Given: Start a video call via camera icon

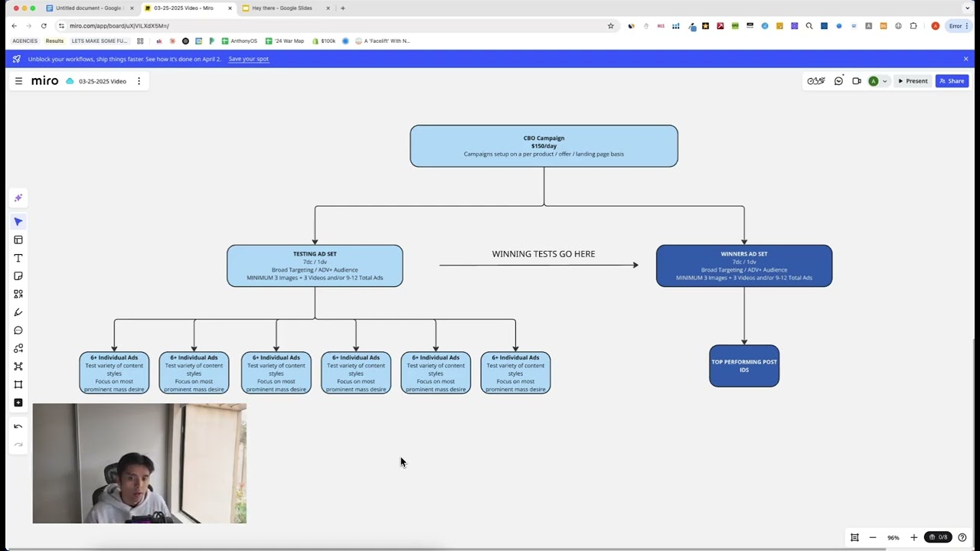Looking at the screenshot, I should 857,81.
